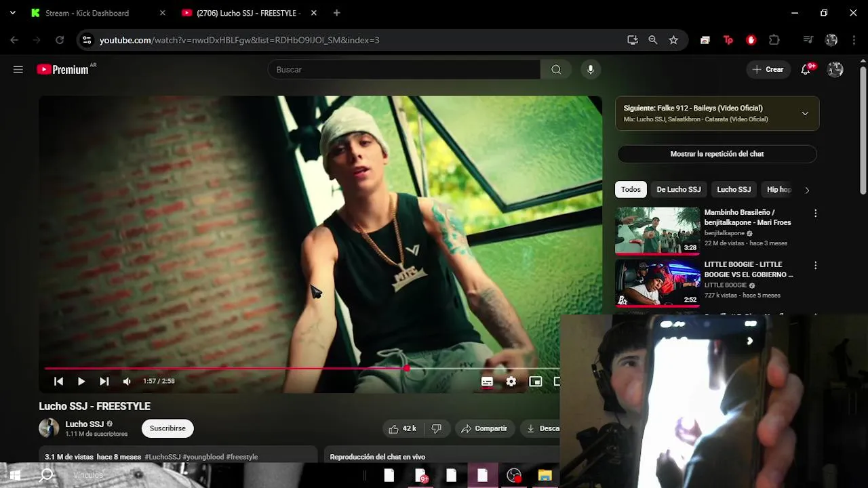Open a new browser tab

(x=337, y=13)
